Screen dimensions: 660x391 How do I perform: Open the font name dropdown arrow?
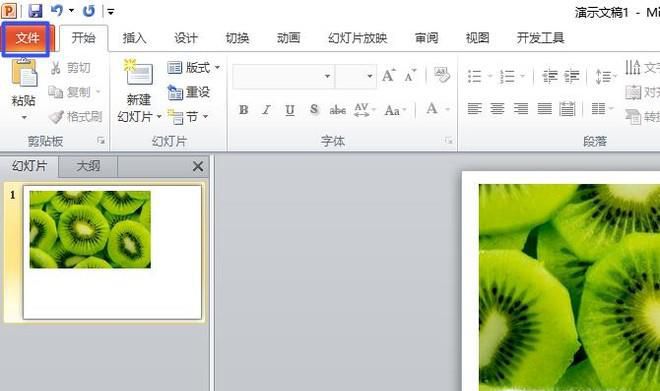327,76
